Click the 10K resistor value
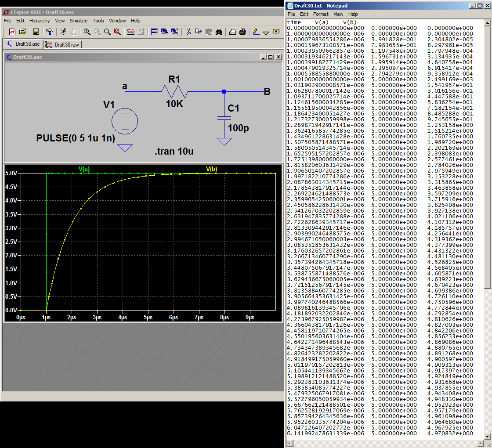 [174, 104]
